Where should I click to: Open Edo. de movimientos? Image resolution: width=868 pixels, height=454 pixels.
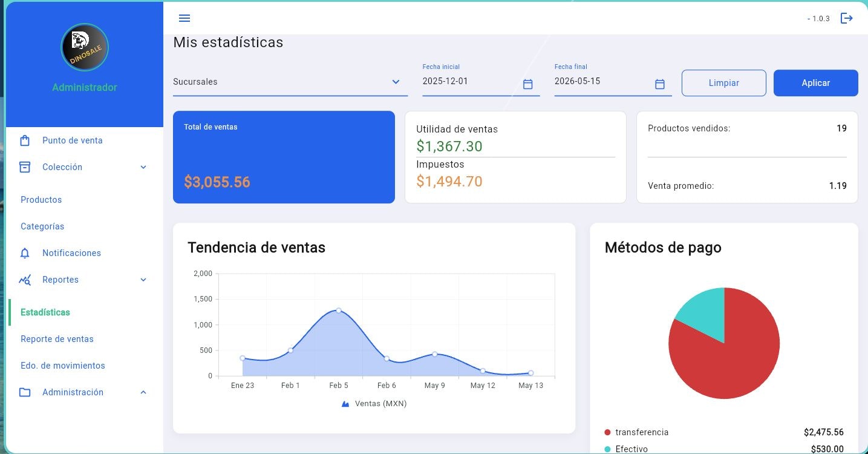pyautogui.click(x=63, y=366)
